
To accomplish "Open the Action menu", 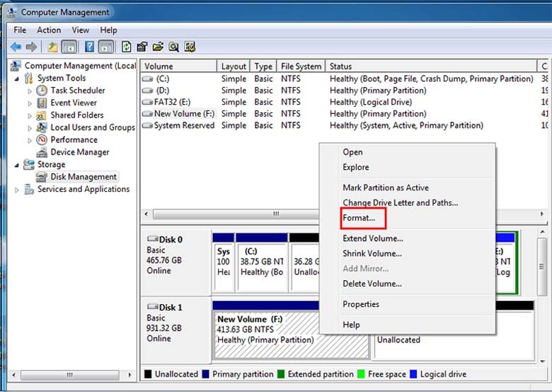I will coord(49,30).
